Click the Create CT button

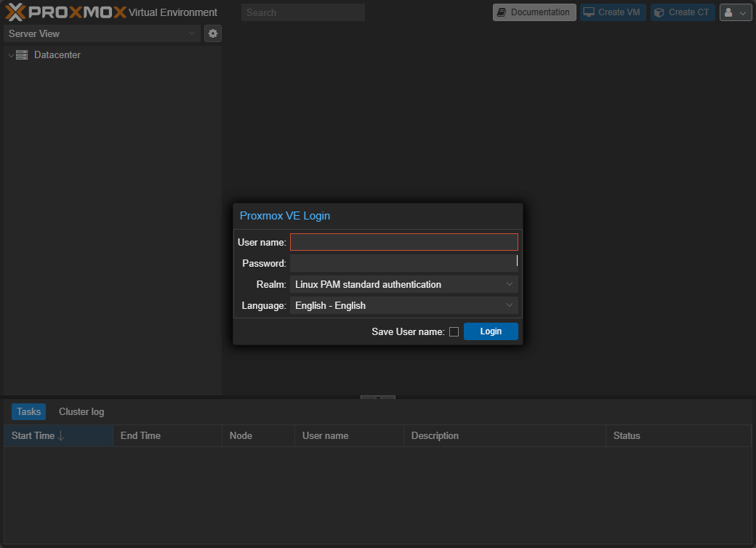[682, 12]
